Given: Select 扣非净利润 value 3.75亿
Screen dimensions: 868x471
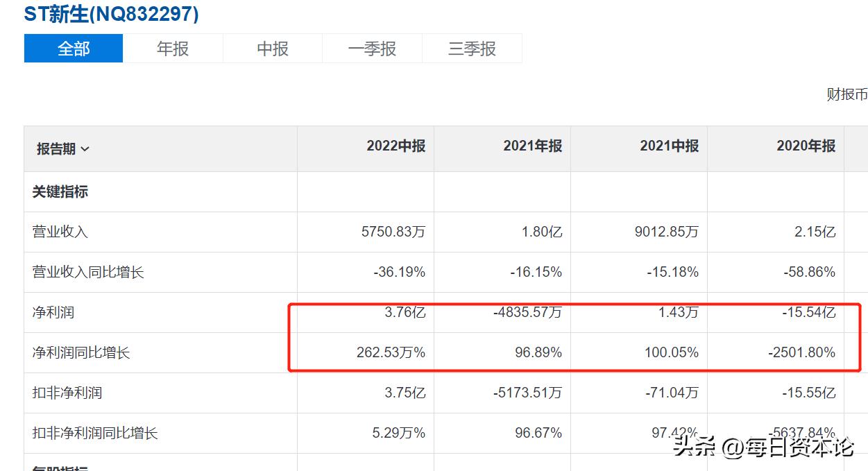Looking at the screenshot, I should point(405,393).
